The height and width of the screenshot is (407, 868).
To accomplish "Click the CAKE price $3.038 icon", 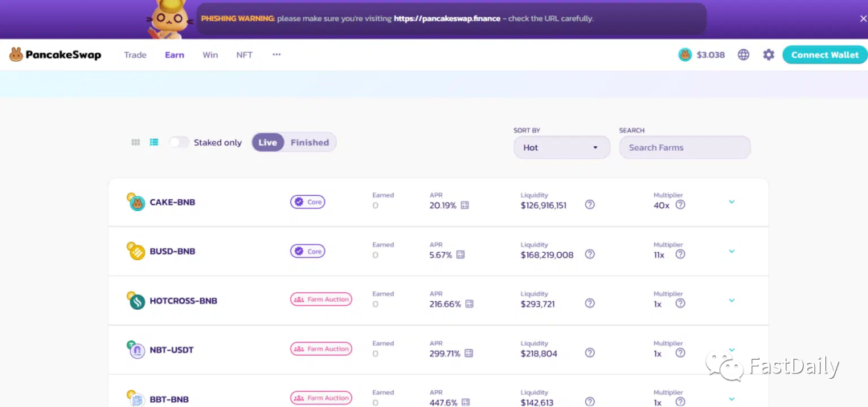I will tap(685, 55).
